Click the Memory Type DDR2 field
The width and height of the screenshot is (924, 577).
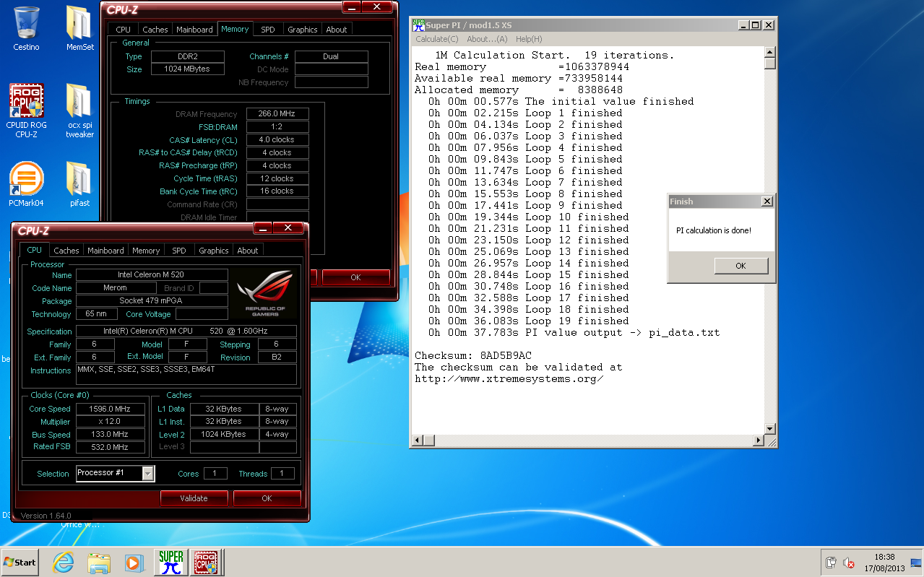point(188,56)
